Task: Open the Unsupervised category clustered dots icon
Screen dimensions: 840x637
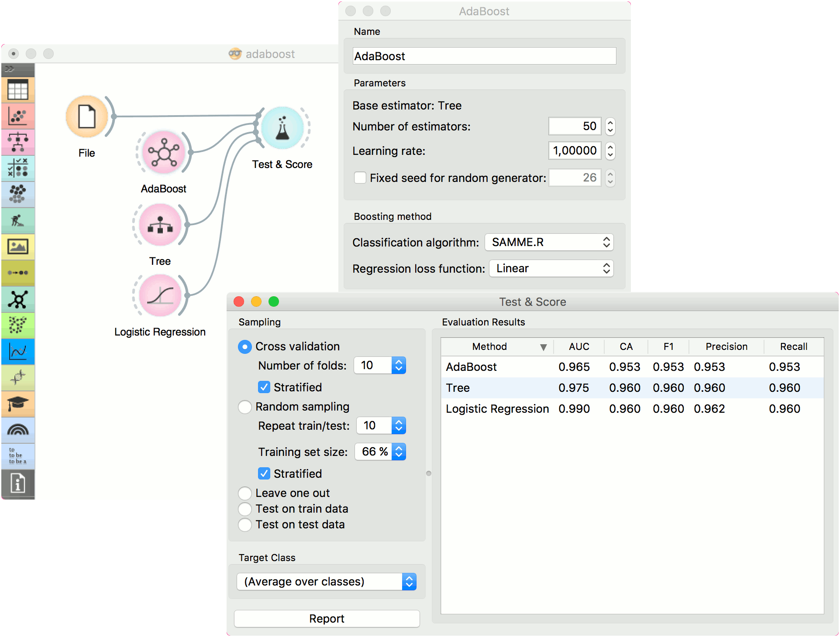Action: click(18, 195)
